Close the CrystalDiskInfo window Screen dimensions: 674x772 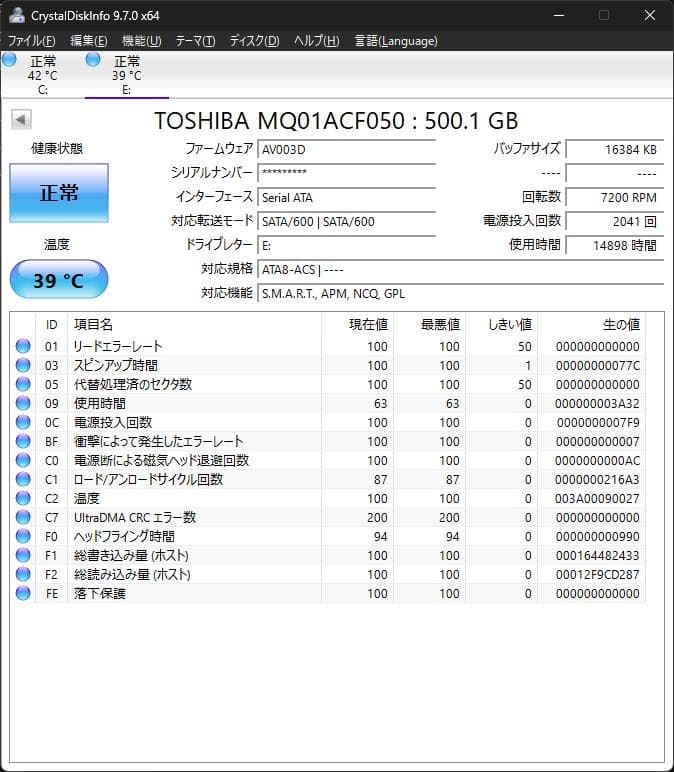tap(650, 15)
